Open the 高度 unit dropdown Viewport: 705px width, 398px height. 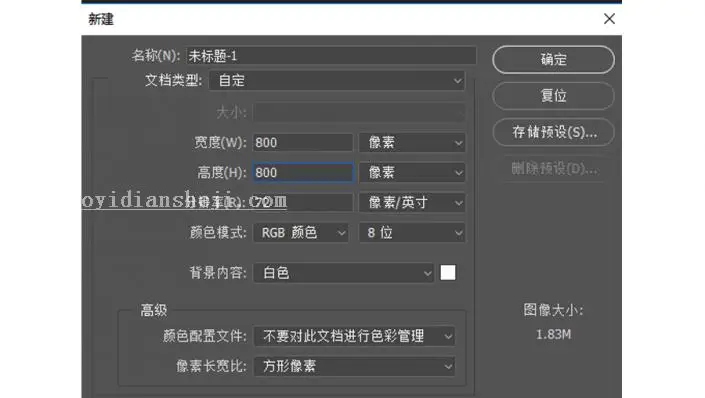[x=412, y=172]
